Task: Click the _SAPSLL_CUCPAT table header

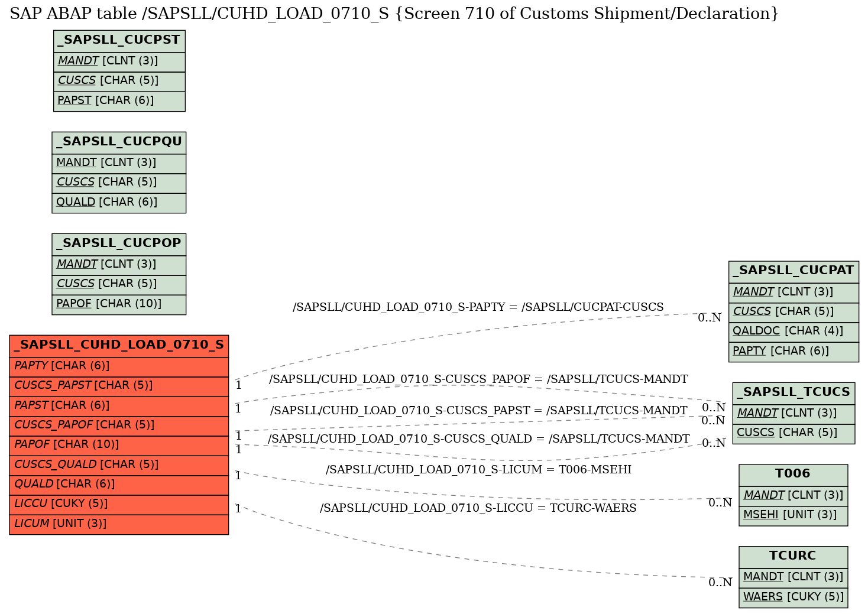Action: [793, 271]
